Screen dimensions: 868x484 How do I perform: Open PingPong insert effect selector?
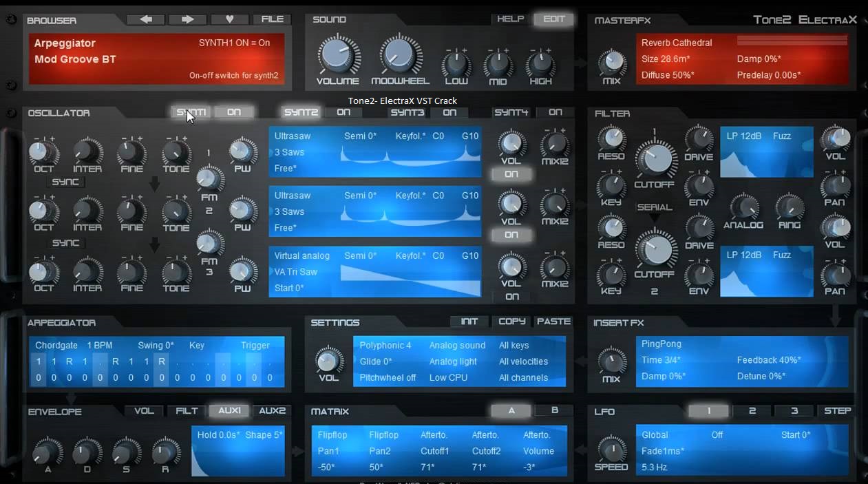[661, 344]
